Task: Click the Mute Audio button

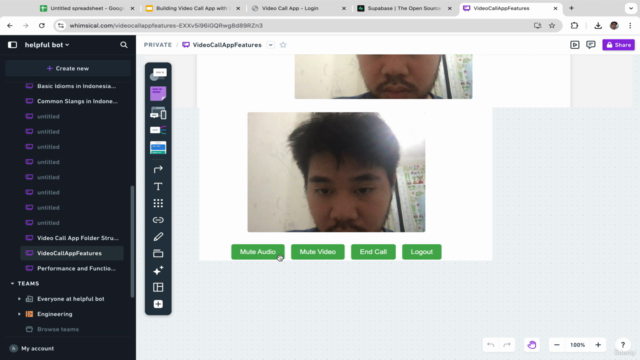Action: (x=258, y=252)
